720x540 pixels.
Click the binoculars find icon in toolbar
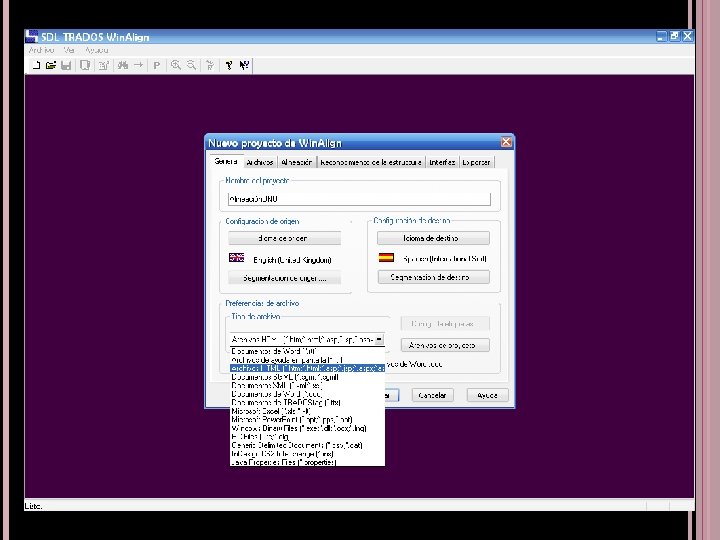click(123, 65)
